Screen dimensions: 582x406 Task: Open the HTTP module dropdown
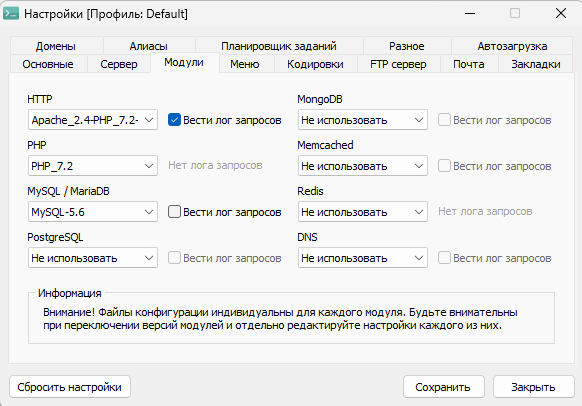point(93,120)
